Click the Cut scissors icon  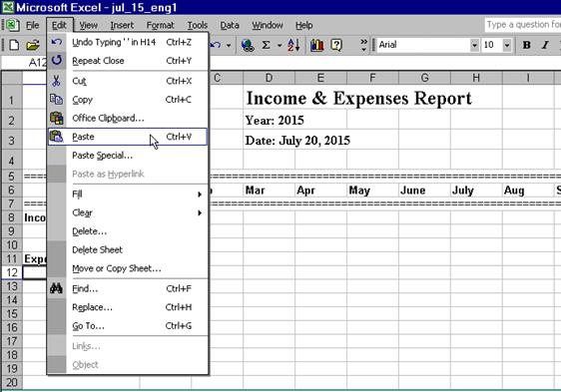[56, 81]
